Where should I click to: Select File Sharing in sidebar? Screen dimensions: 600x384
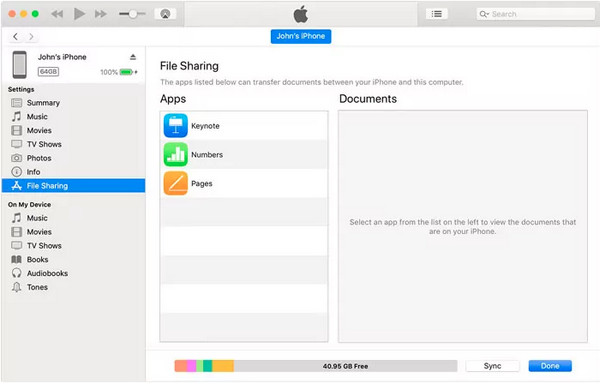[73, 185]
